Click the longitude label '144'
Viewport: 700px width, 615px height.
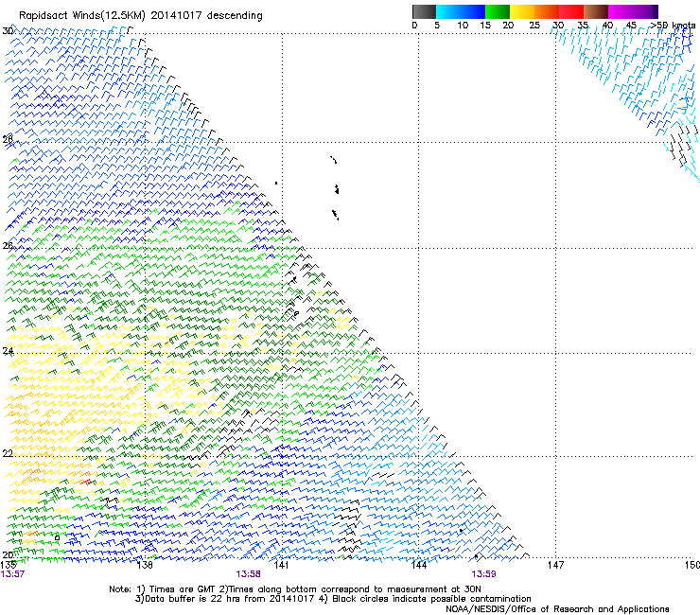pos(418,565)
